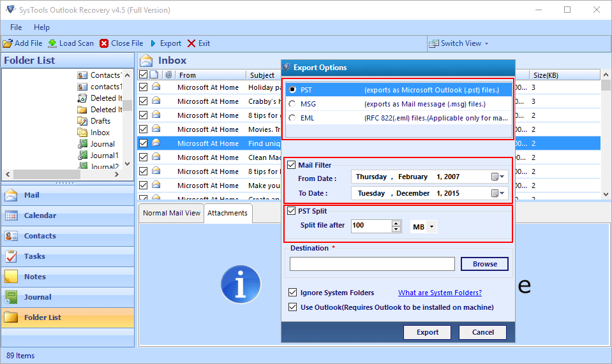Open the Notes pane in sidebar
This screenshot has height=364, width=612.
(x=34, y=277)
